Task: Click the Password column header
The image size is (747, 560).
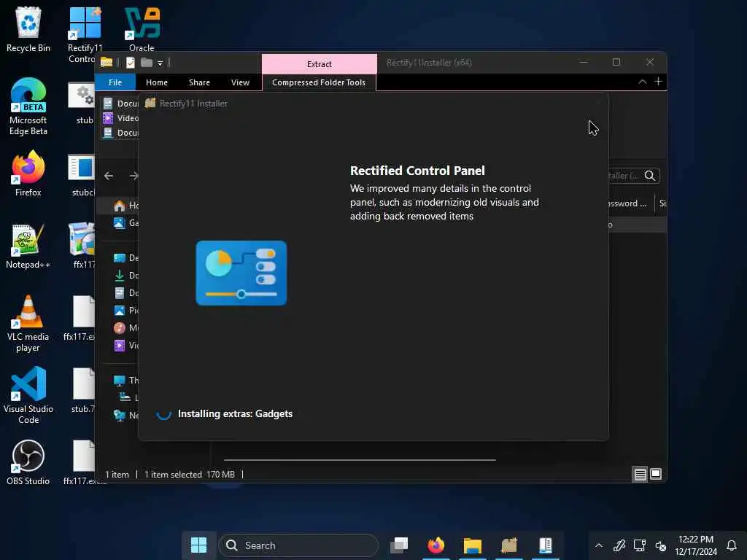Action: [x=630, y=203]
